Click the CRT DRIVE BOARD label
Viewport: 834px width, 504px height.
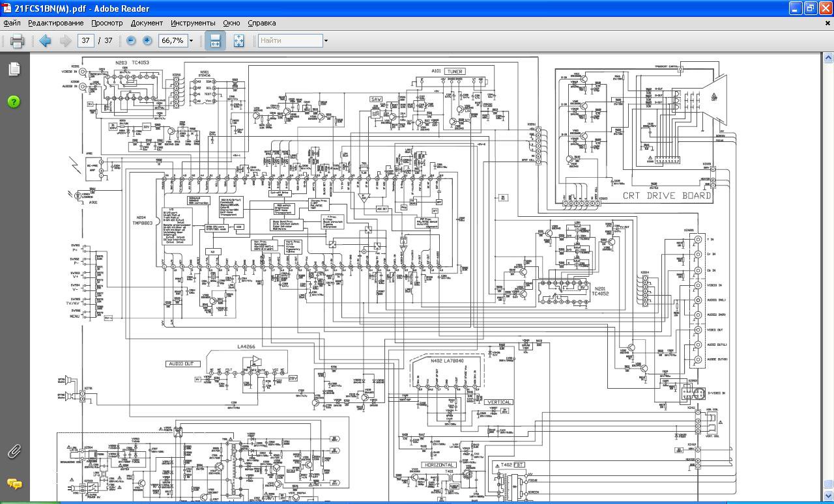pyautogui.click(x=667, y=195)
